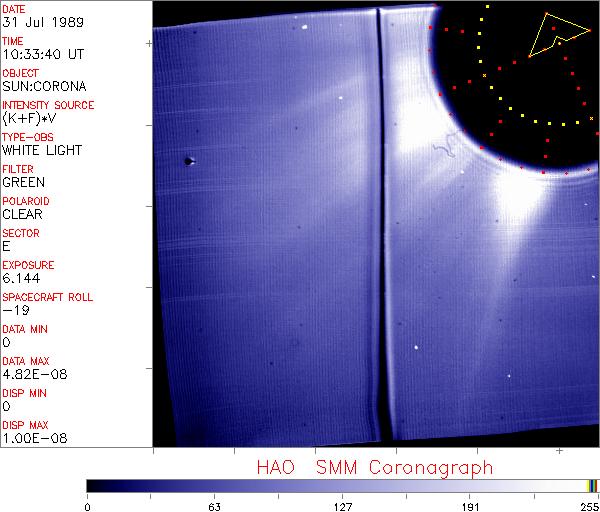The image size is (600, 512).
Task: Select the WHITE LIGHT observation type
Action: coord(42,150)
